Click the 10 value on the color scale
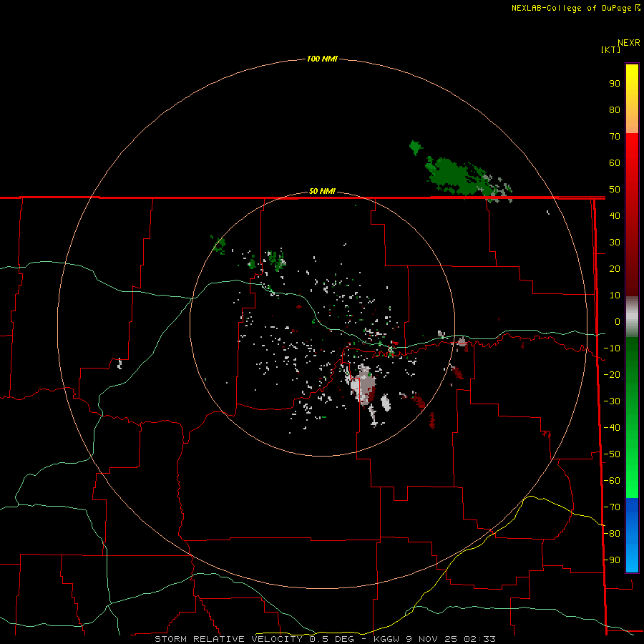 point(615,296)
